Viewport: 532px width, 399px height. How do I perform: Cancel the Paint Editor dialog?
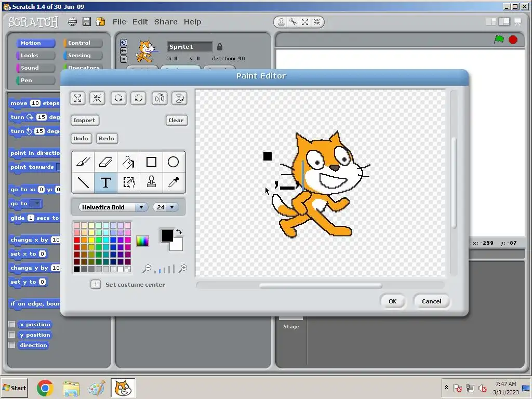coord(432,301)
